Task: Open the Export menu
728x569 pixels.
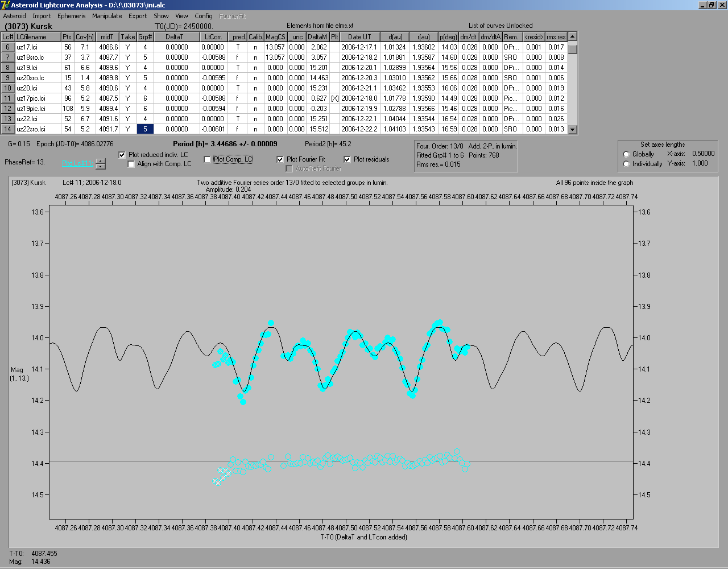Action: coord(138,16)
